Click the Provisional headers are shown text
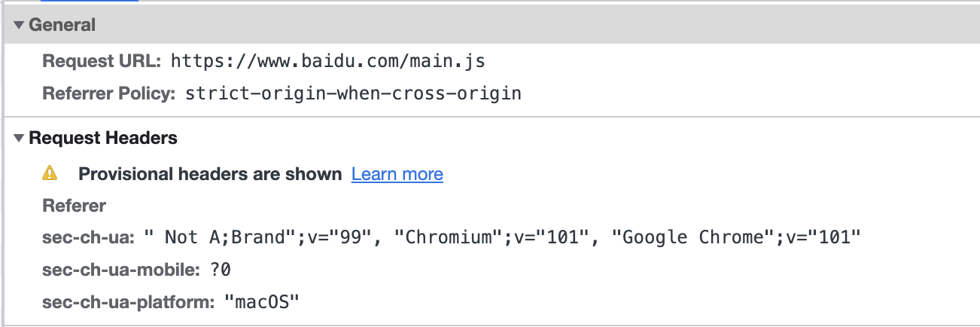The width and height of the screenshot is (980, 327). coord(210,174)
